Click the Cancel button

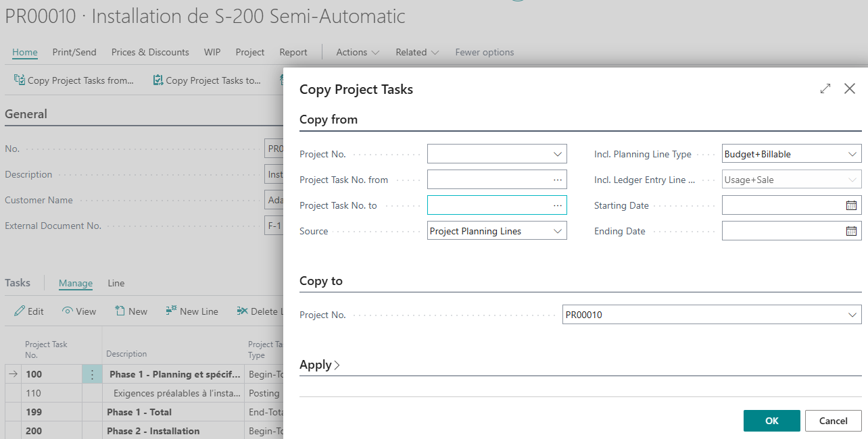834,421
